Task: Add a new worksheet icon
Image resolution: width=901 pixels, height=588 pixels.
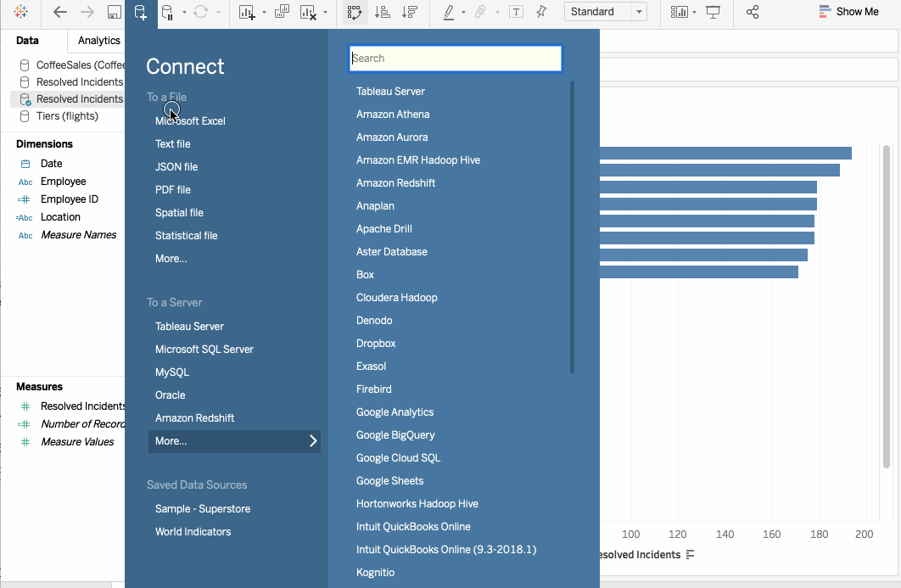Action: coord(247,12)
